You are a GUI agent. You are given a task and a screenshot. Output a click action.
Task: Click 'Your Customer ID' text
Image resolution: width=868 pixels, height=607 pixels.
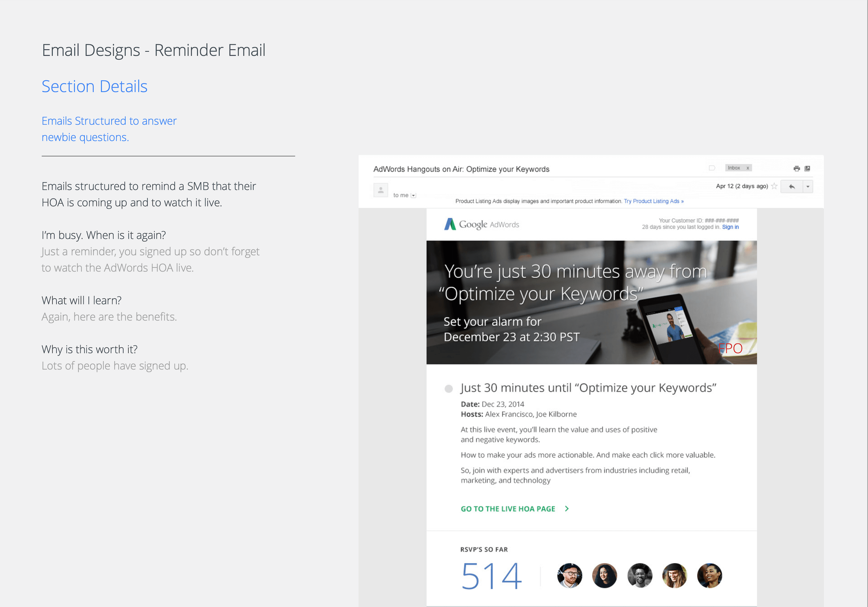coord(699,221)
